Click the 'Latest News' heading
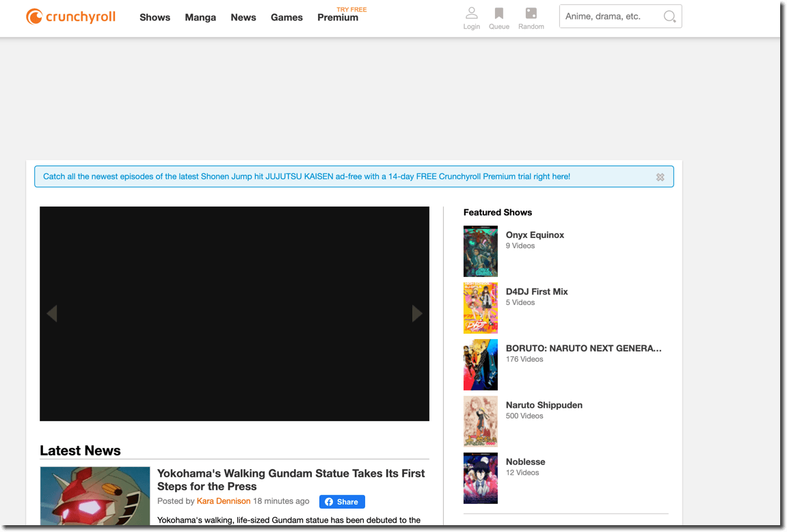 click(x=80, y=451)
